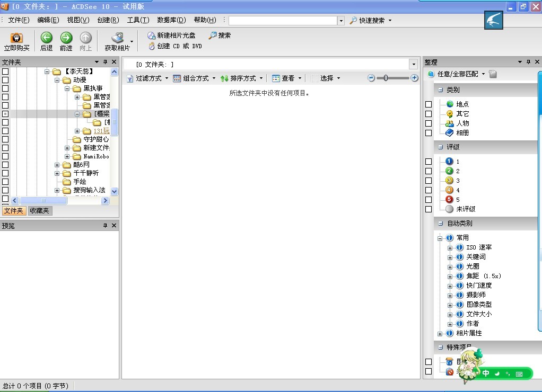
Task: Open the 视图(V) menu
Action: [78, 20]
